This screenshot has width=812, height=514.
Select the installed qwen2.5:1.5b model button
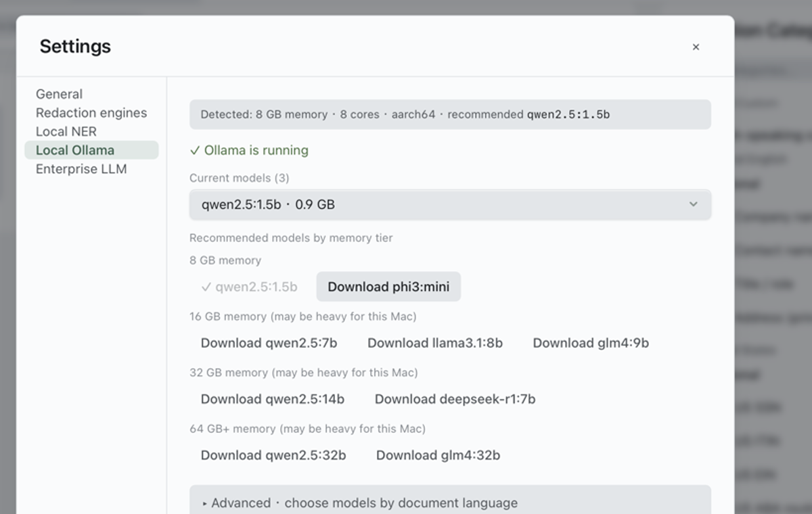249,287
